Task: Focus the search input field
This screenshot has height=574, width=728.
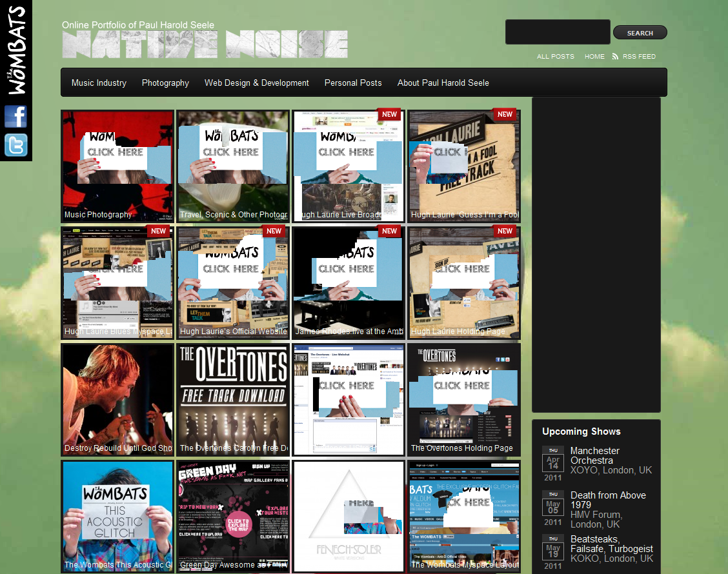Action: (x=558, y=32)
